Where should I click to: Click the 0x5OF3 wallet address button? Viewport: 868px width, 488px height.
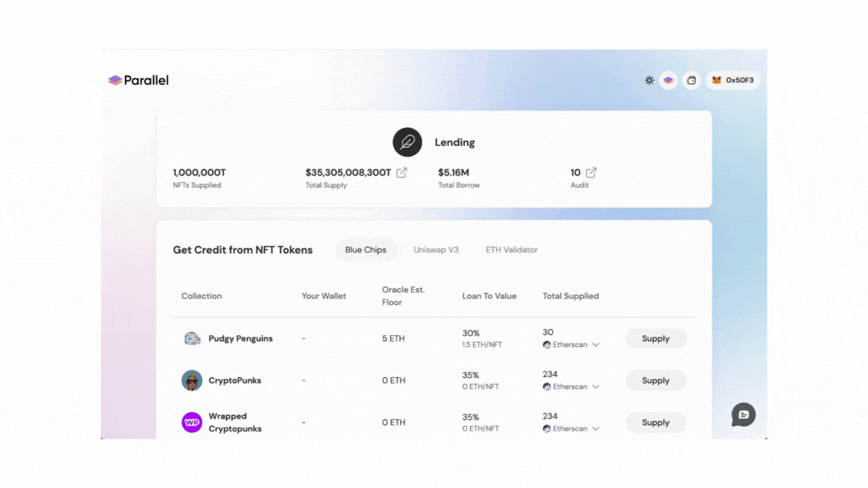(x=732, y=80)
